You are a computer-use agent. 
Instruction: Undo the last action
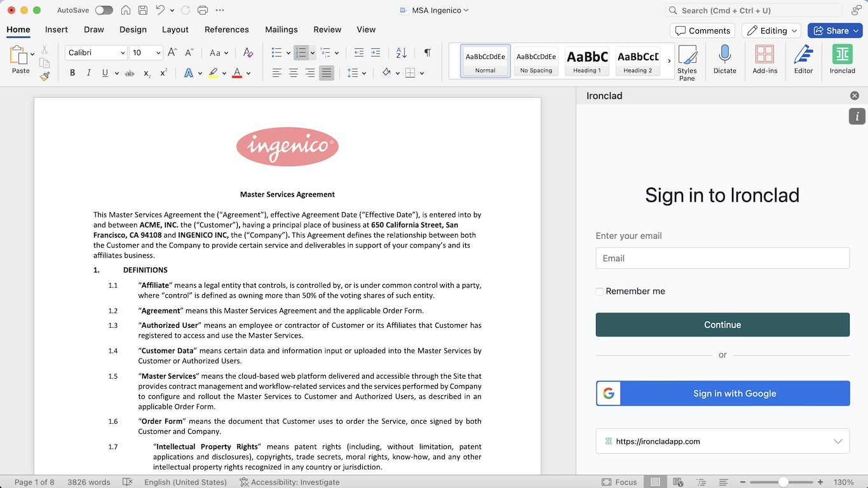pyautogui.click(x=161, y=10)
